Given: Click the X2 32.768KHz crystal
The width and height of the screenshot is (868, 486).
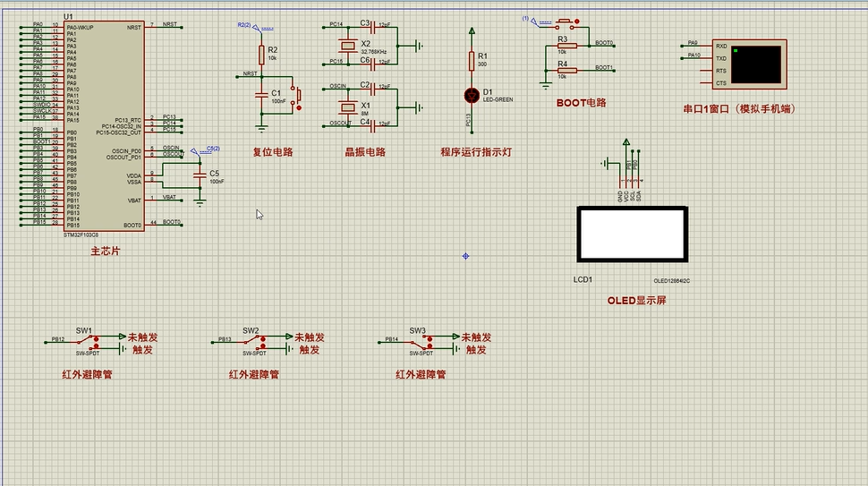Looking at the screenshot, I should [347, 45].
